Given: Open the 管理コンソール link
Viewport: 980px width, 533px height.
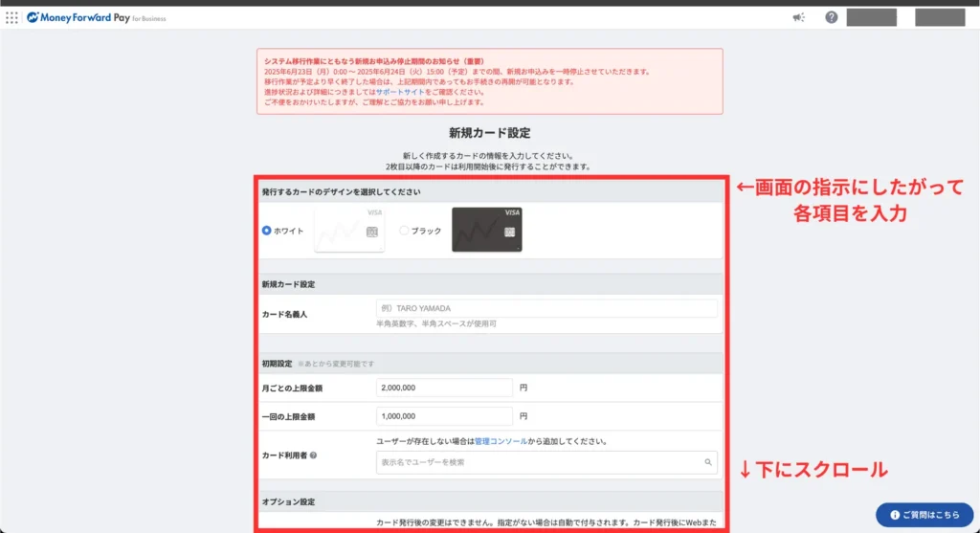Looking at the screenshot, I should click(x=501, y=441).
